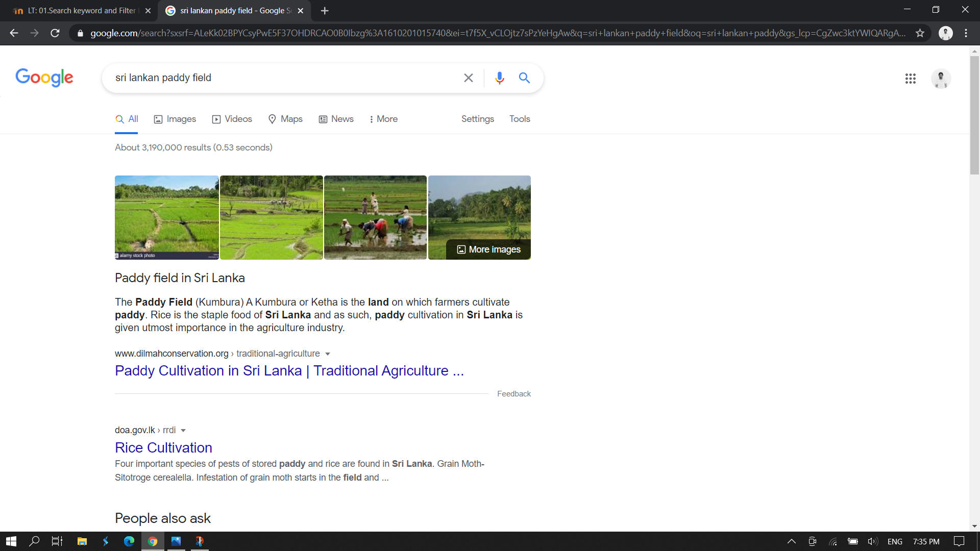The image size is (980, 551).
Task: Open search Settings
Action: (x=478, y=119)
